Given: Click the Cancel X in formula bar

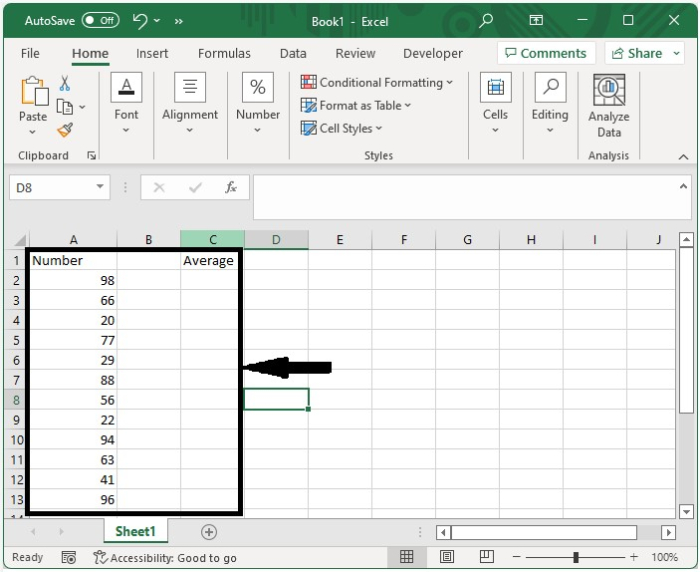Looking at the screenshot, I should click(x=159, y=188).
